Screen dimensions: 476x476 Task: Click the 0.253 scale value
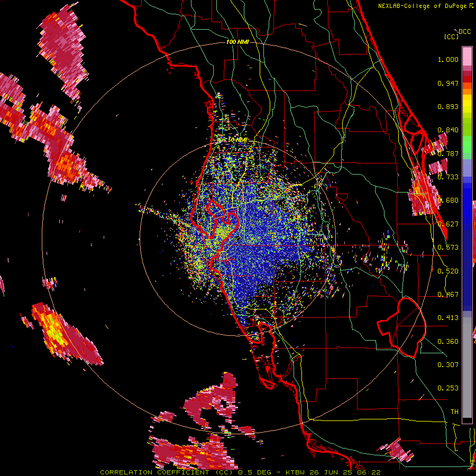(448, 388)
